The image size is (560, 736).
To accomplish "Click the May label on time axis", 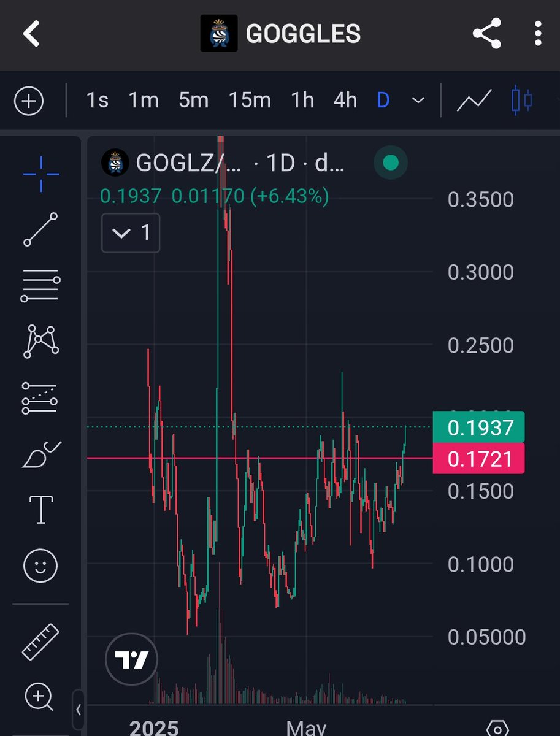I will coord(306,728).
